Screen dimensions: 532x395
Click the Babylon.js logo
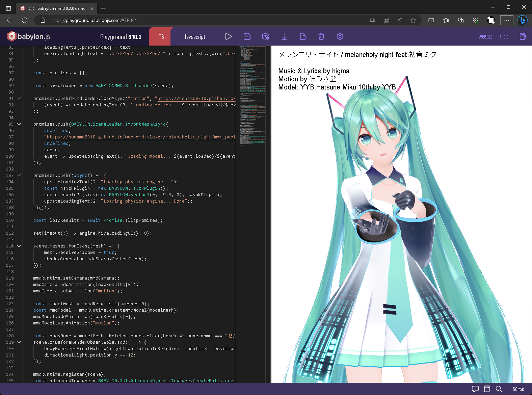click(x=29, y=36)
